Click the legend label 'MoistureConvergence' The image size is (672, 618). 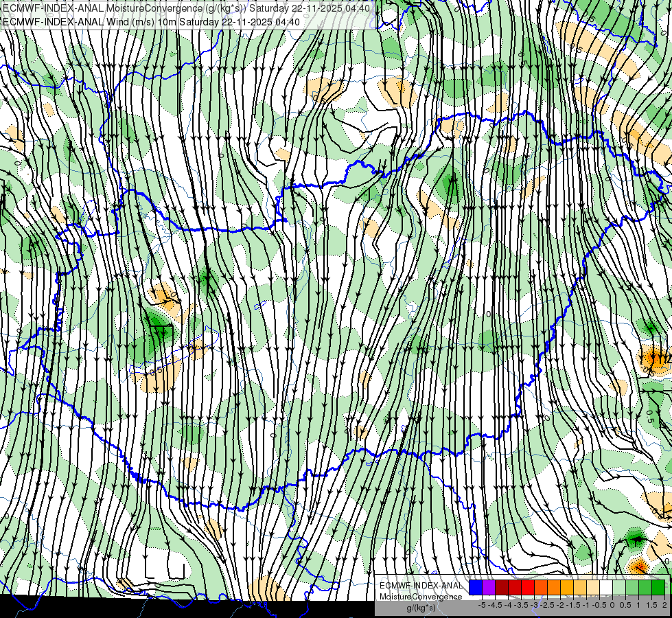(x=421, y=597)
